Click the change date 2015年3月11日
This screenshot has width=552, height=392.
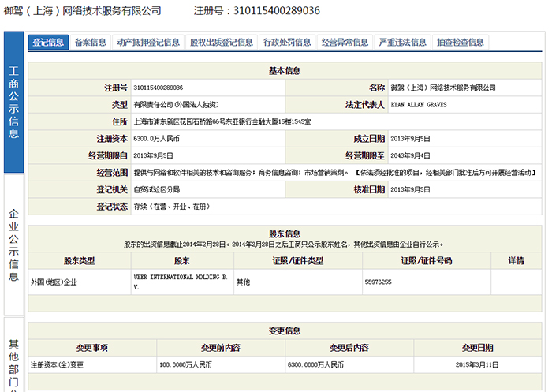[479, 365]
